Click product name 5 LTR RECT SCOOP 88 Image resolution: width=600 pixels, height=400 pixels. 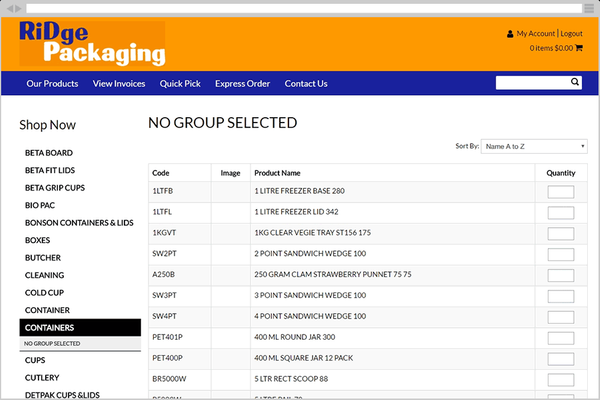coord(291,379)
